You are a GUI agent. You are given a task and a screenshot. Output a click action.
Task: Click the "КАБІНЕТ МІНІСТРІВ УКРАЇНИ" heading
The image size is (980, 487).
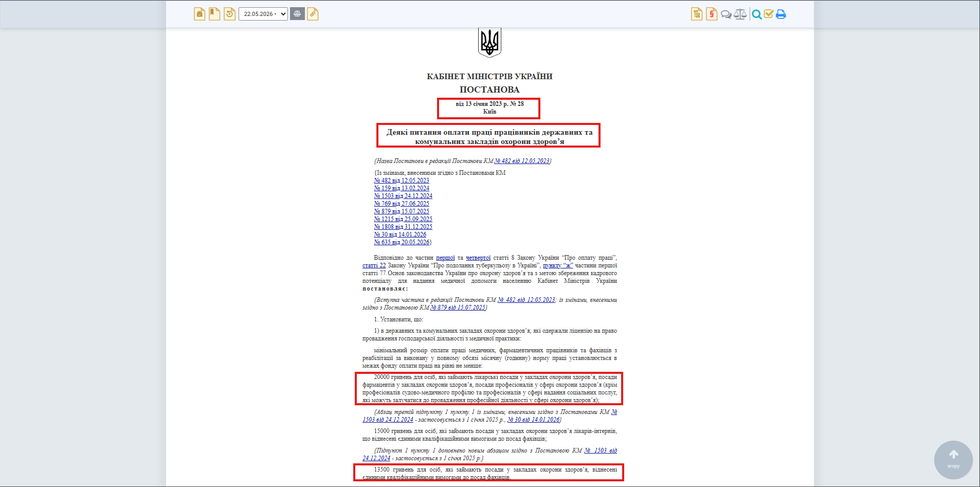pos(489,77)
